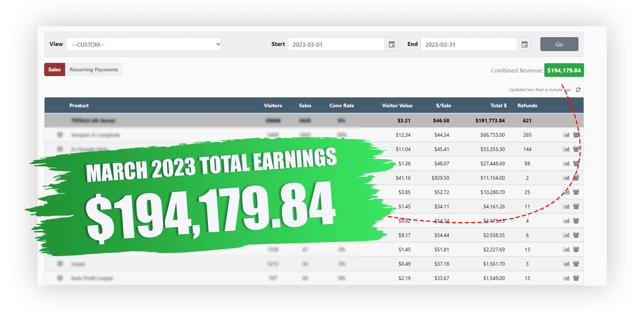Viewport: 644px width, 312px height.
Task: Expand the Auto Profit Looper product row
Action: 60,278
